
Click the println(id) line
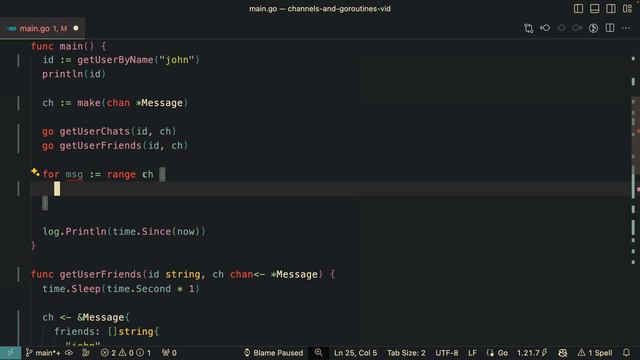[x=74, y=74]
